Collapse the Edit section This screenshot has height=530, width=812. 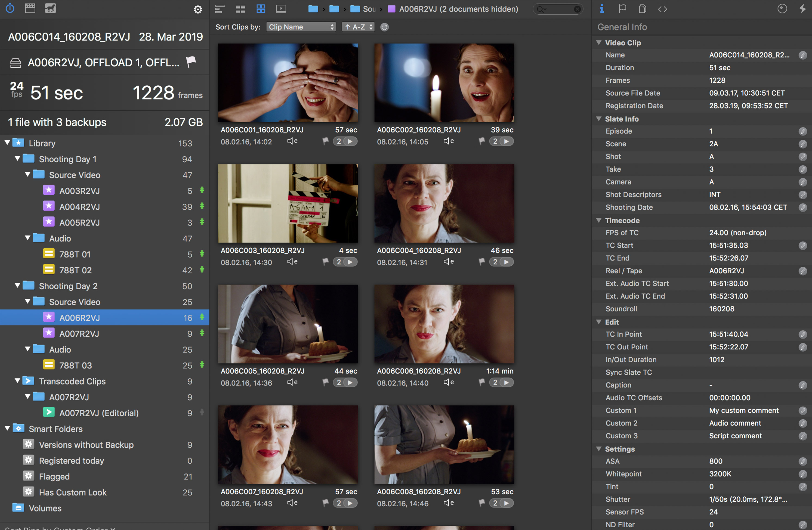click(x=599, y=322)
